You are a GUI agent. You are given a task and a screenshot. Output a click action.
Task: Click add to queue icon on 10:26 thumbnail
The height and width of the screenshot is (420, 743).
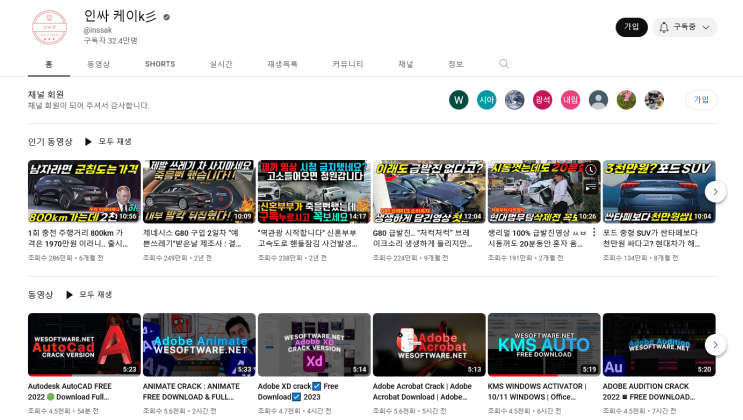(x=590, y=187)
